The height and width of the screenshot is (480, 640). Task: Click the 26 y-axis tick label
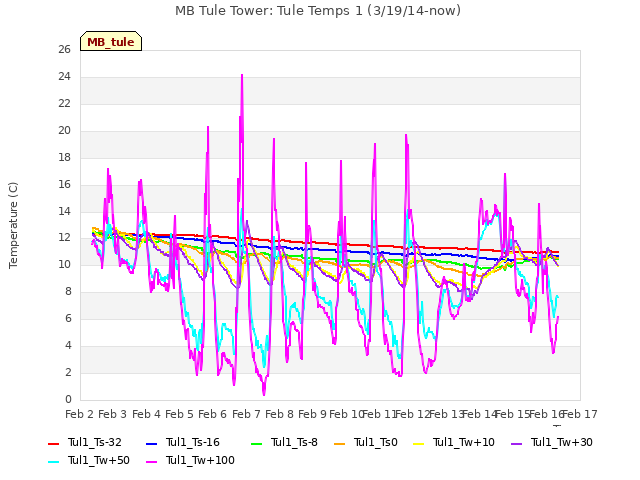point(64,50)
